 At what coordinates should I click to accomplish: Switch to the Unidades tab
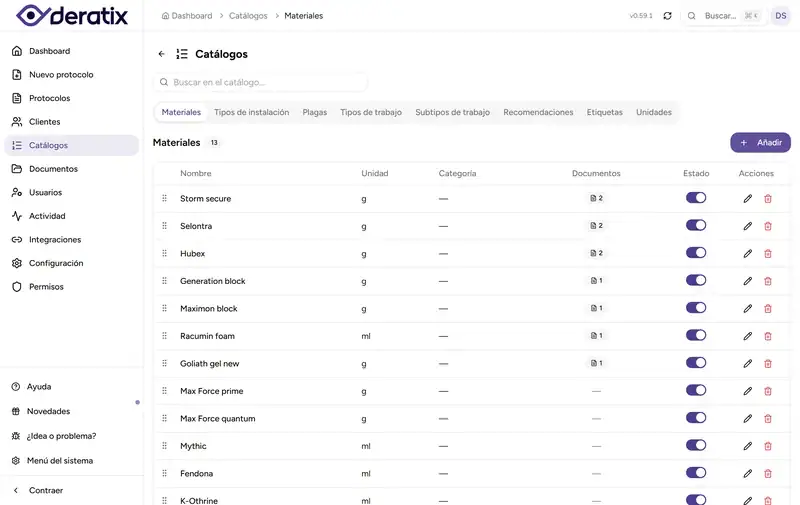click(654, 112)
